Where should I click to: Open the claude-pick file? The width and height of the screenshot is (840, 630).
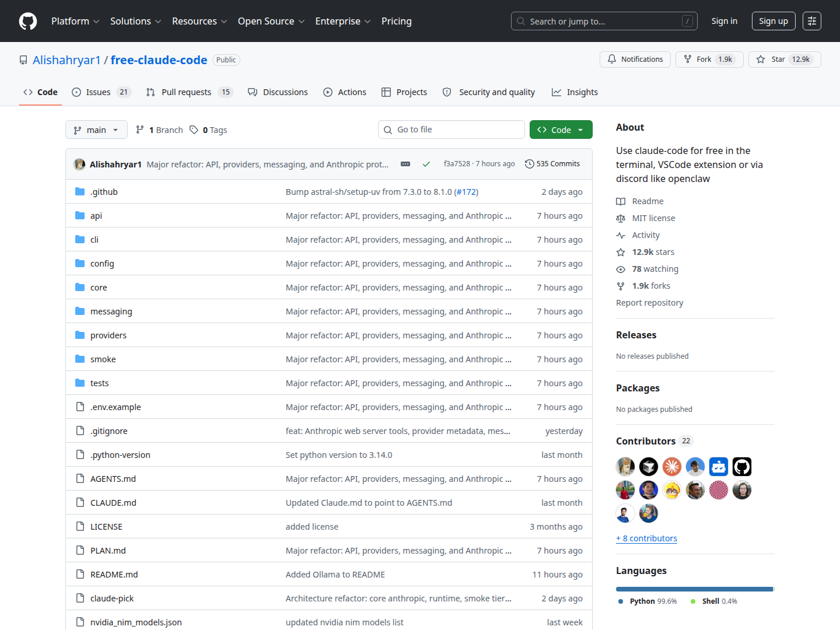coord(112,598)
